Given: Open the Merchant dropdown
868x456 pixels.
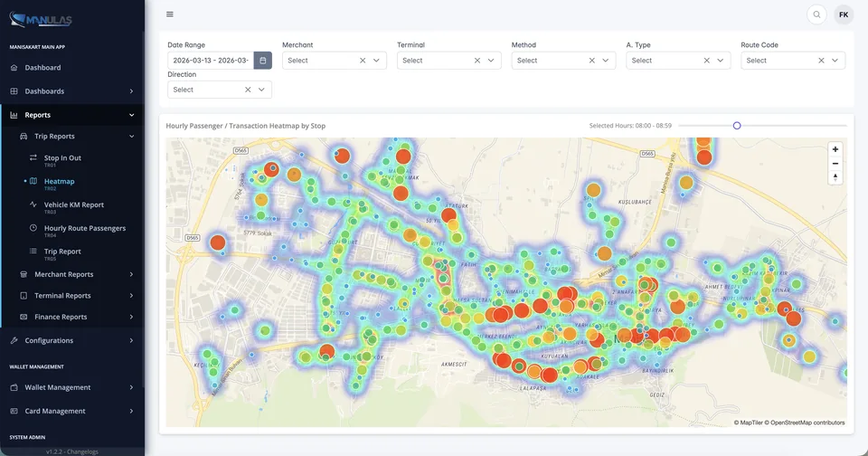Looking at the screenshot, I should [x=376, y=61].
